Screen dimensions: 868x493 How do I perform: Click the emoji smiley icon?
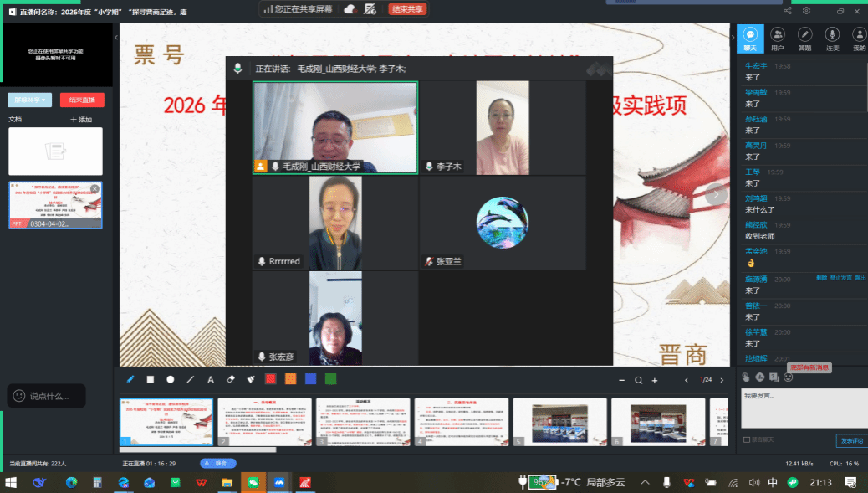tap(789, 377)
